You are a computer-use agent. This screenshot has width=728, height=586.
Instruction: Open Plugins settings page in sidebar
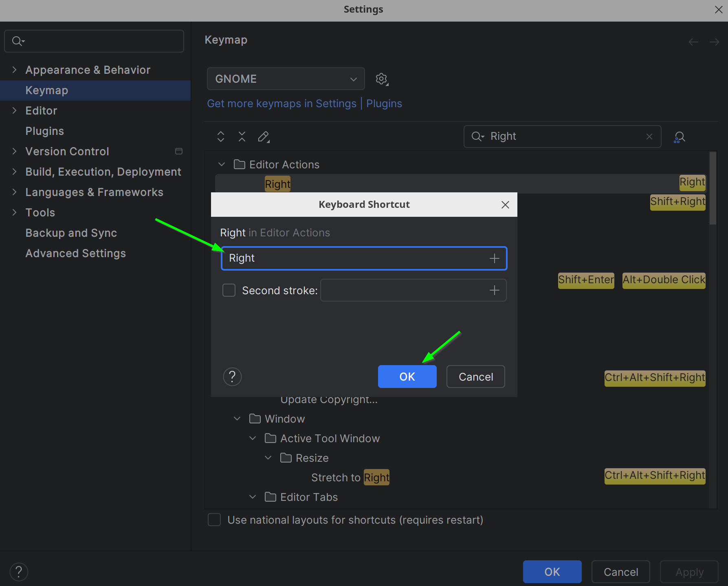(x=44, y=131)
